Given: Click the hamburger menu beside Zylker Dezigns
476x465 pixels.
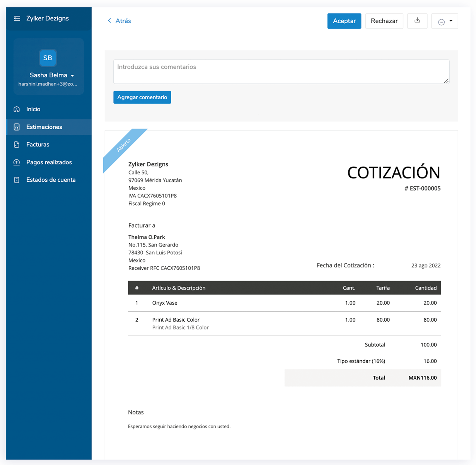Looking at the screenshot, I should pos(17,18).
